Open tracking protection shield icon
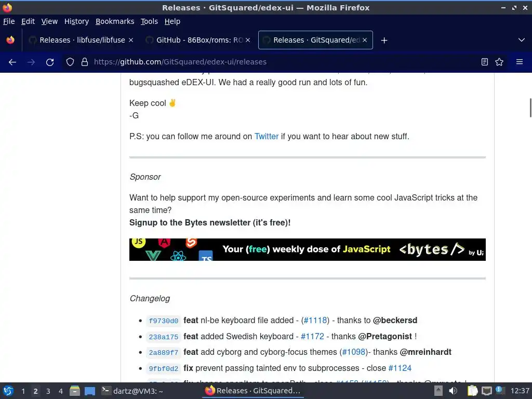 tap(70, 62)
